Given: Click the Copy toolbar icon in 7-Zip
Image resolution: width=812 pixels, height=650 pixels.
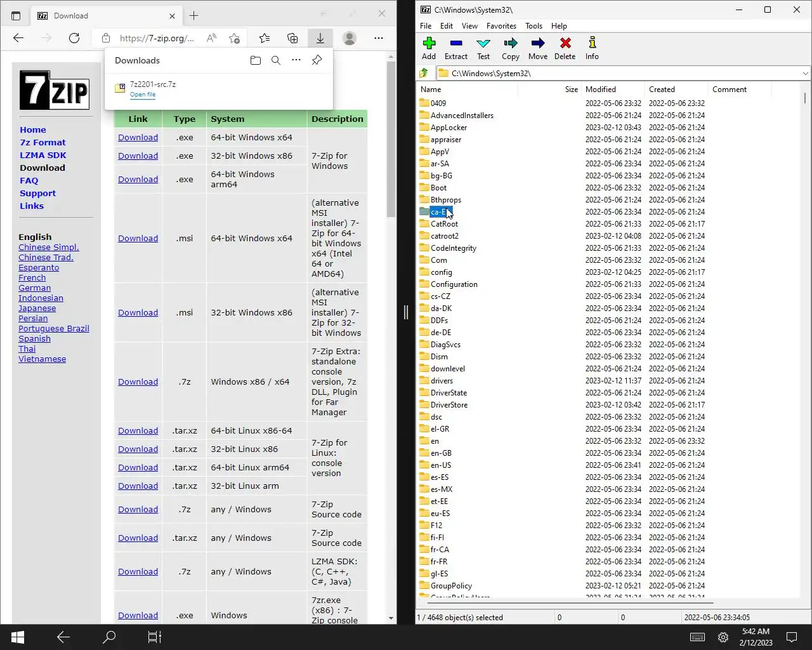Looking at the screenshot, I should pyautogui.click(x=511, y=48).
